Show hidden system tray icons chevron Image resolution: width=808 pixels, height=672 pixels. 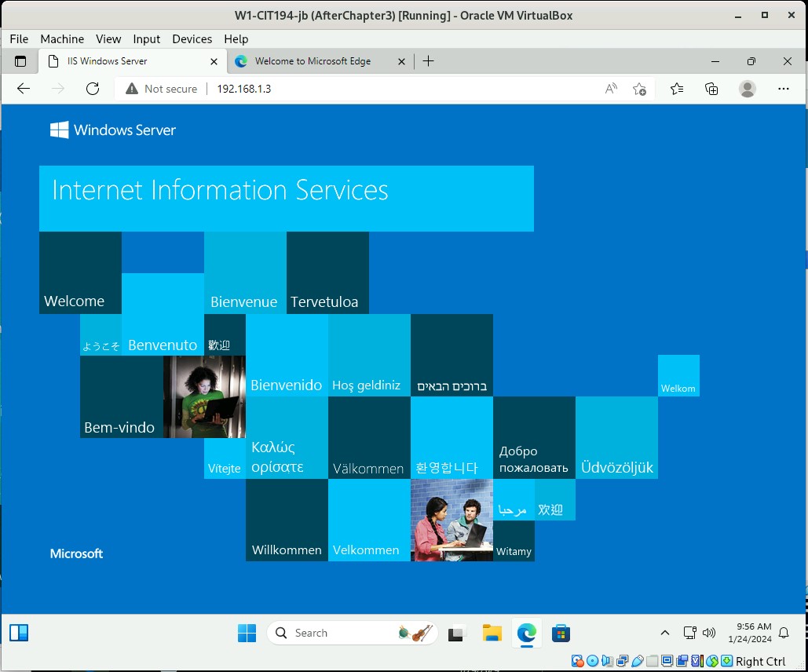click(x=665, y=633)
